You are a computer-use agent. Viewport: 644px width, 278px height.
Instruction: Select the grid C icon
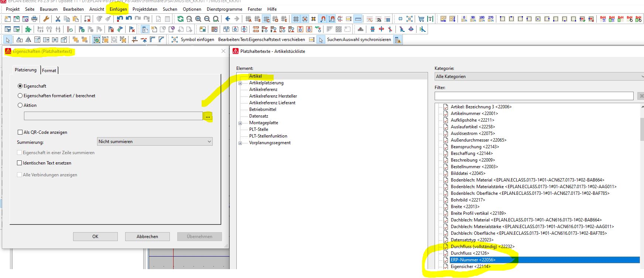[266, 19]
